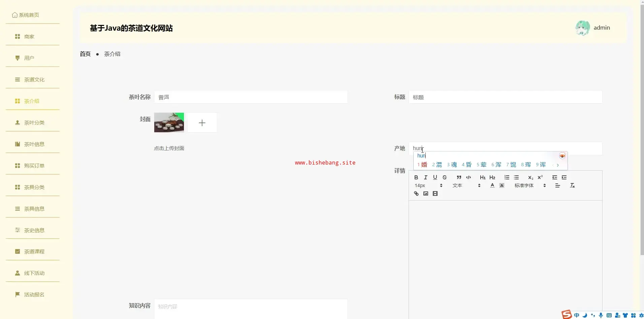Open IME soft keyboard icon
The height and width of the screenshot is (319, 644).
coord(609,315)
